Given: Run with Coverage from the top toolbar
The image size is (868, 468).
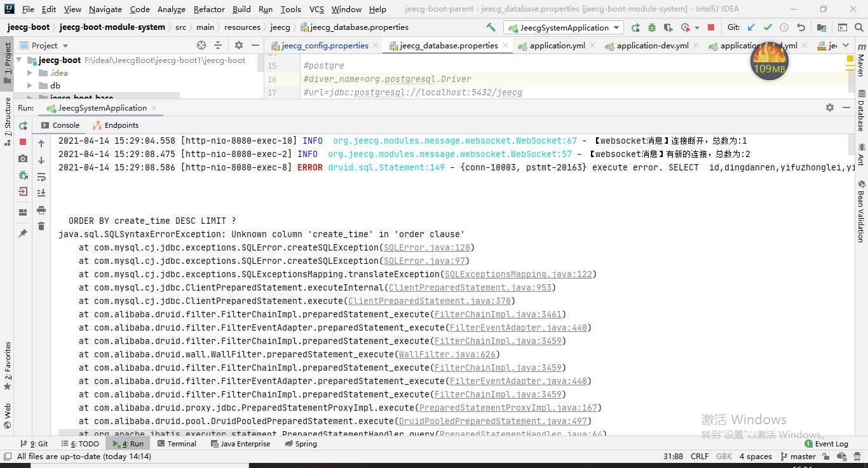Looking at the screenshot, I should click(x=668, y=27).
